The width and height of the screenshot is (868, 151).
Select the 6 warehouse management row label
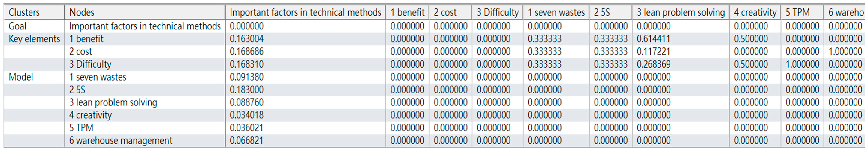click(121, 140)
